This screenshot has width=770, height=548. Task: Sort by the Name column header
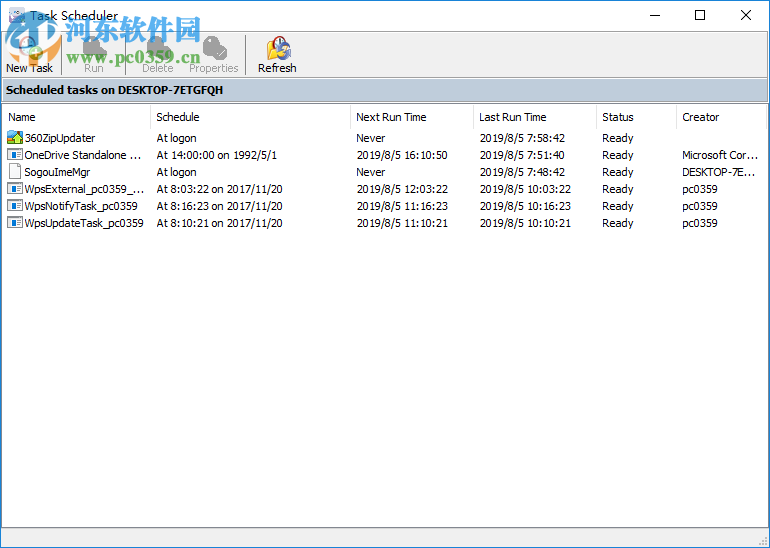tap(77, 117)
